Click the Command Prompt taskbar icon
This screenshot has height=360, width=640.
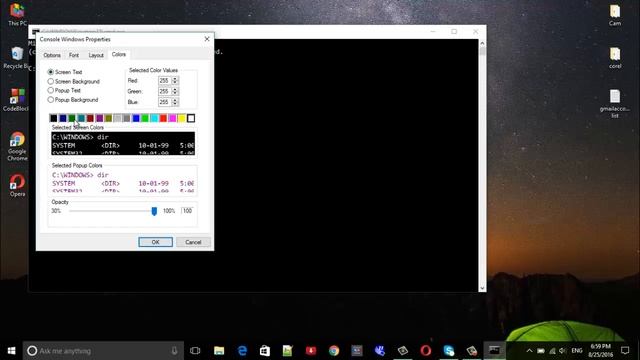[494, 351]
